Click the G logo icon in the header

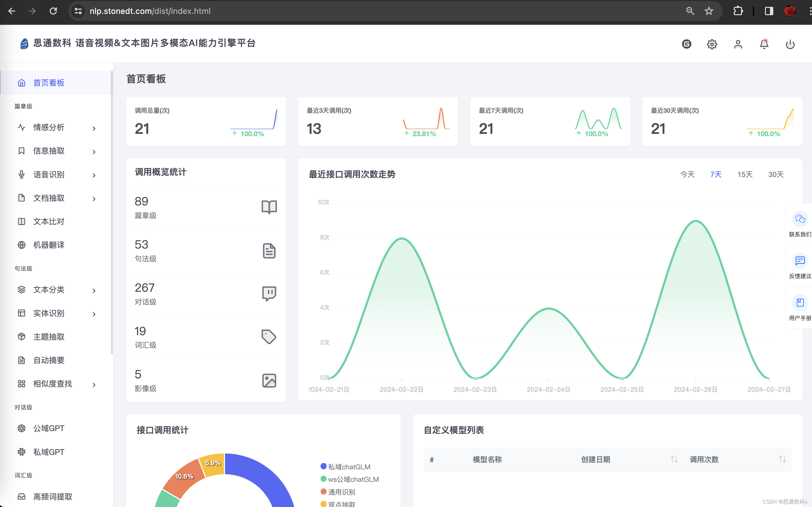click(687, 44)
